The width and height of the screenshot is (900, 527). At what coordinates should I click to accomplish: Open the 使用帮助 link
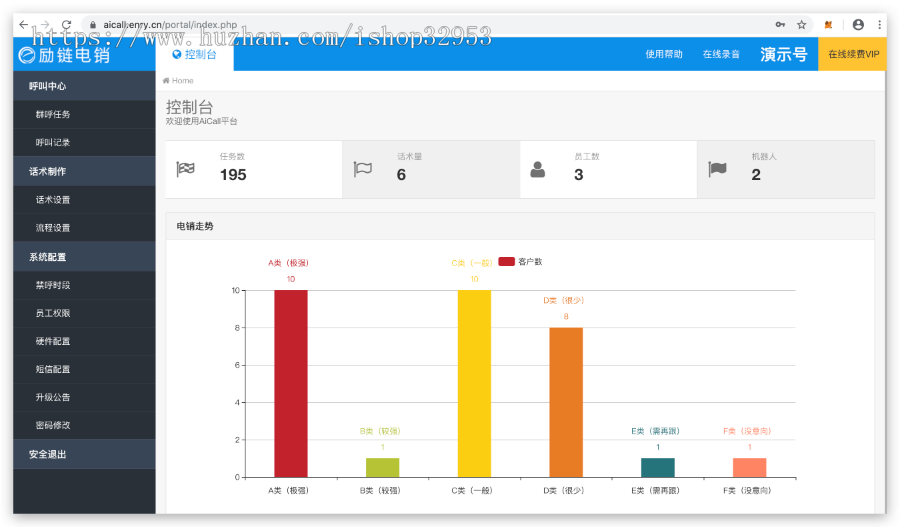(x=664, y=55)
